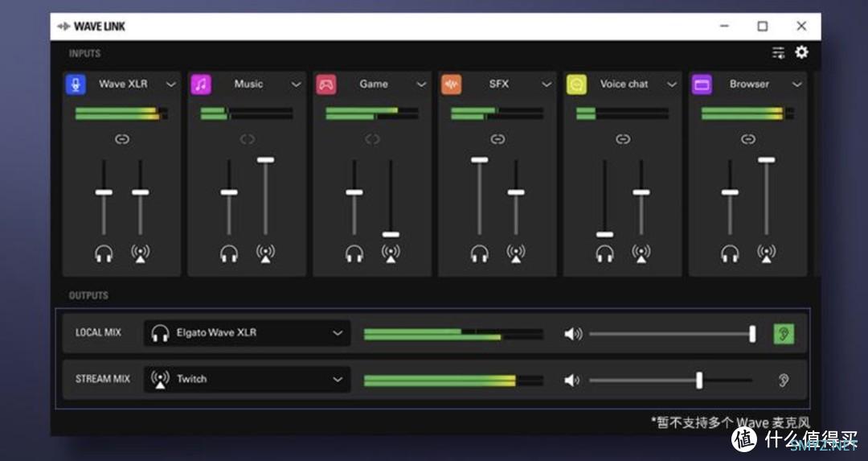
Task: Click the Local Mix level meter
Action: point(453,334)
